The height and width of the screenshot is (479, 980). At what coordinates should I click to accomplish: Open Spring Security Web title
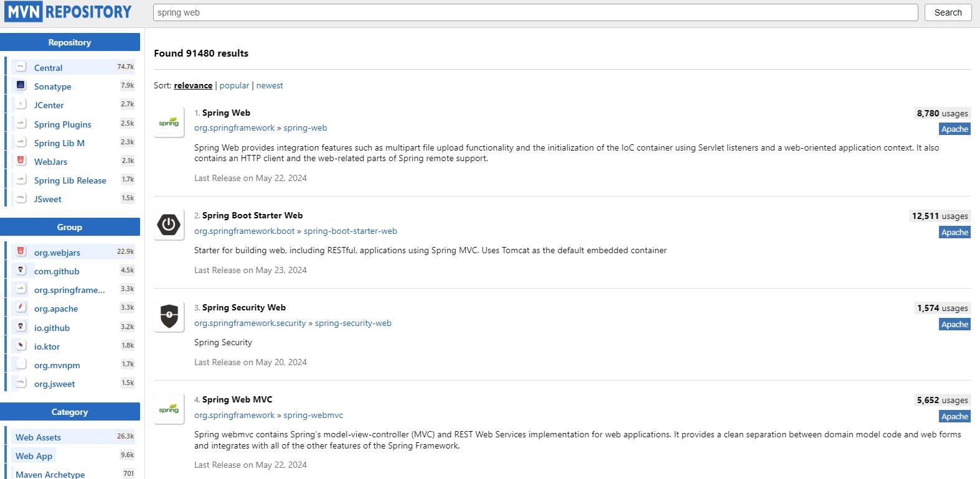click(x=244, y=307)
